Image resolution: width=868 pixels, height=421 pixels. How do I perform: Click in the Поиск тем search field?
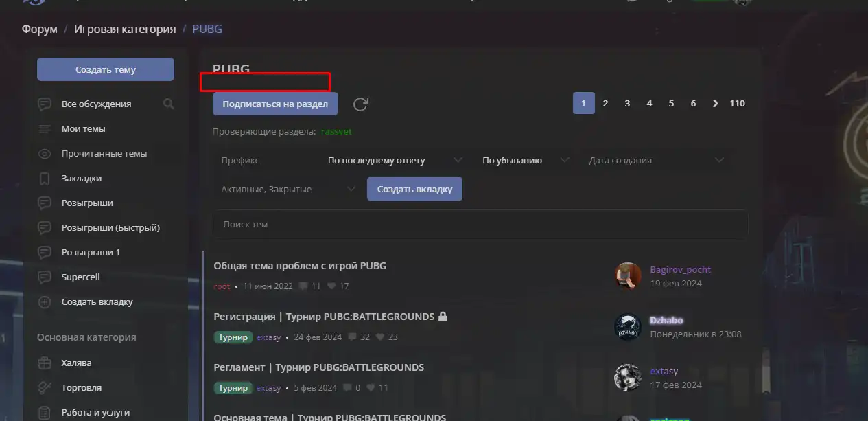point(480,224)
